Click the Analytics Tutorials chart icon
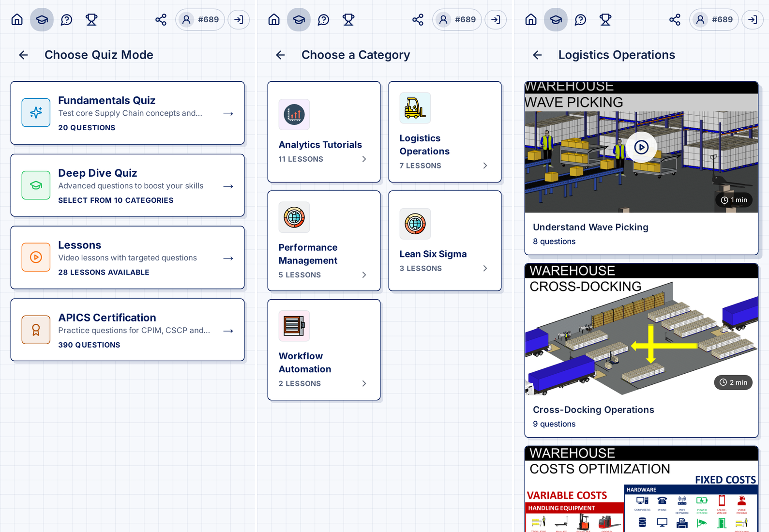The width and height of the screenshot is (769, 532). click(294, 115)
